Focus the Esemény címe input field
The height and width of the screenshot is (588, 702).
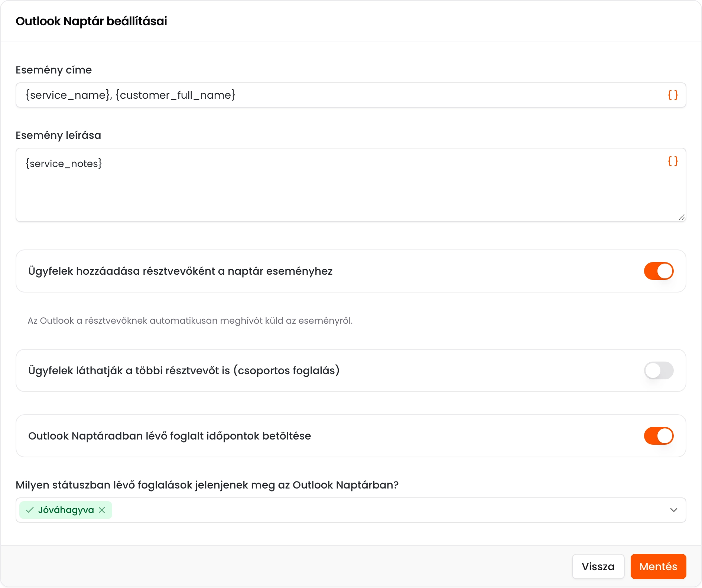tap(351, 95)
